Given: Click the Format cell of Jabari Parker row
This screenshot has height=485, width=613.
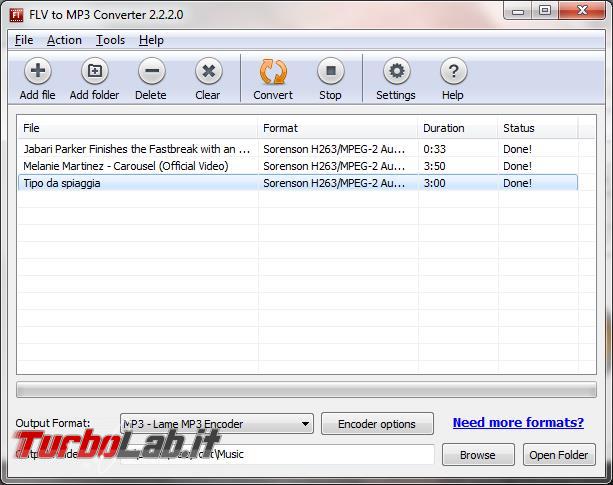Looking at the screenshot, I should [335, 149].
